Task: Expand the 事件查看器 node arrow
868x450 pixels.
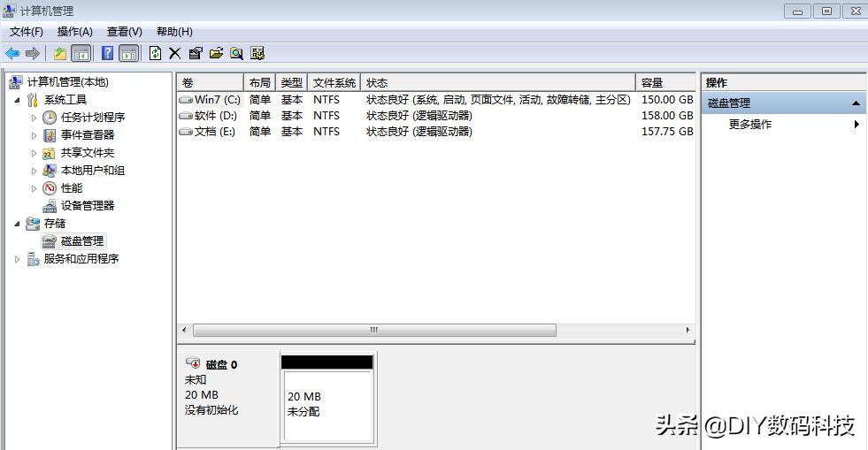Action: click(34, 135)
